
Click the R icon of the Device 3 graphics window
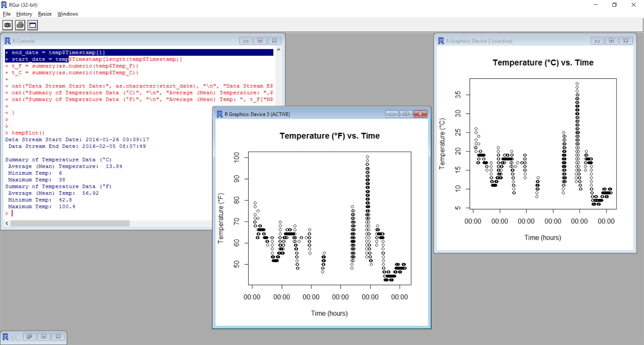(220, 114)
